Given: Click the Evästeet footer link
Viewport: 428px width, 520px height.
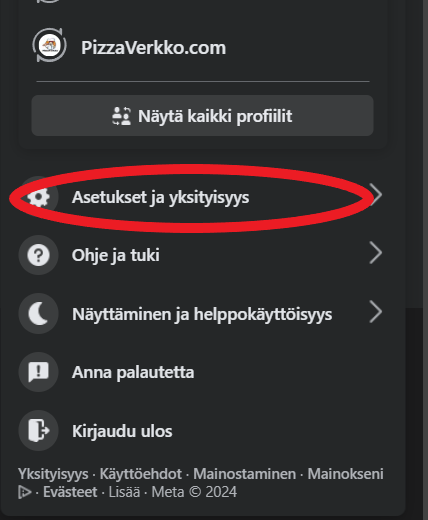Looking at the screenshot, I should tap(70, 492).
